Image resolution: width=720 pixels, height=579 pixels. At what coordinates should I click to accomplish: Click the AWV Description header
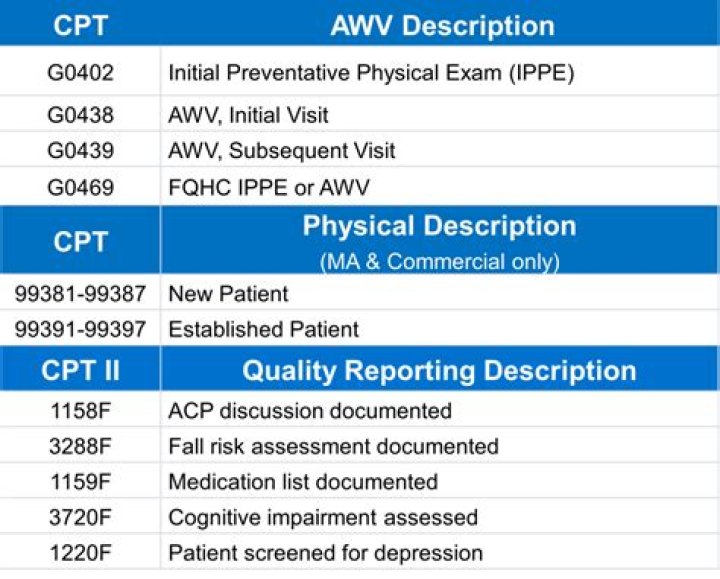coord(442,25)
